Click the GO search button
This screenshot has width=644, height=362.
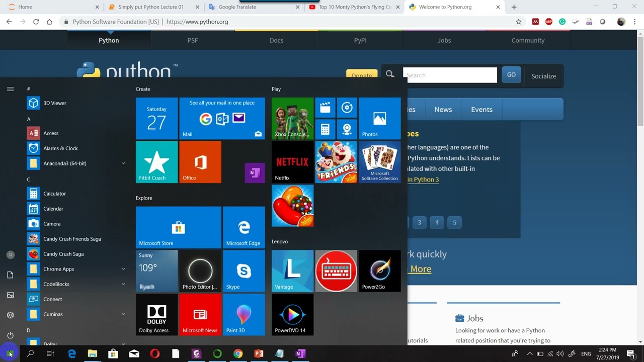coord(511,75)
